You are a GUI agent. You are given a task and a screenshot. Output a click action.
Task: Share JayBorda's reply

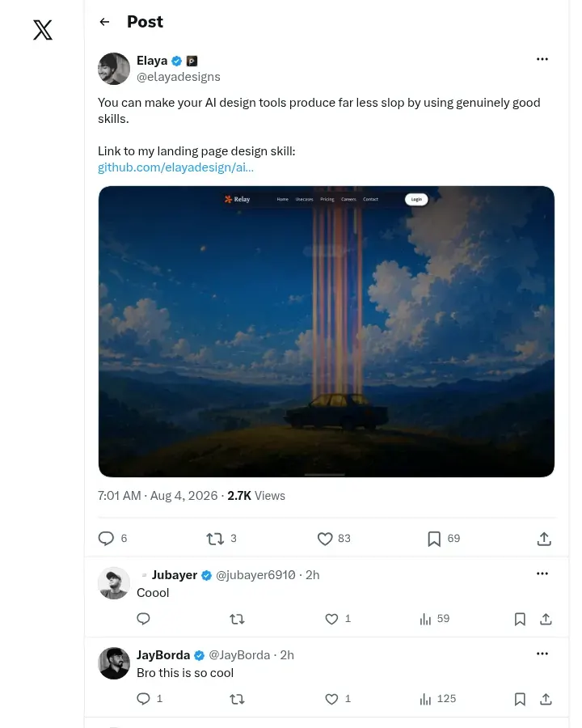click(x=546, y=699)
